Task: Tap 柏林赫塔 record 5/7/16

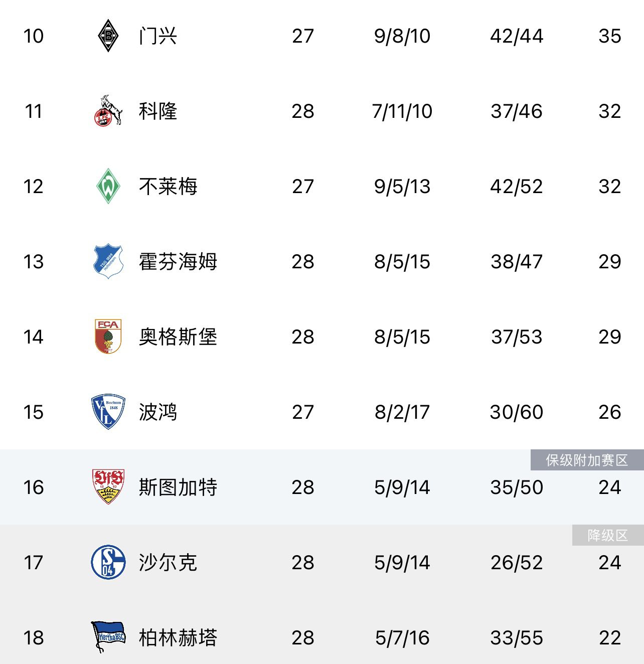Action: click(x=402, y=638)
